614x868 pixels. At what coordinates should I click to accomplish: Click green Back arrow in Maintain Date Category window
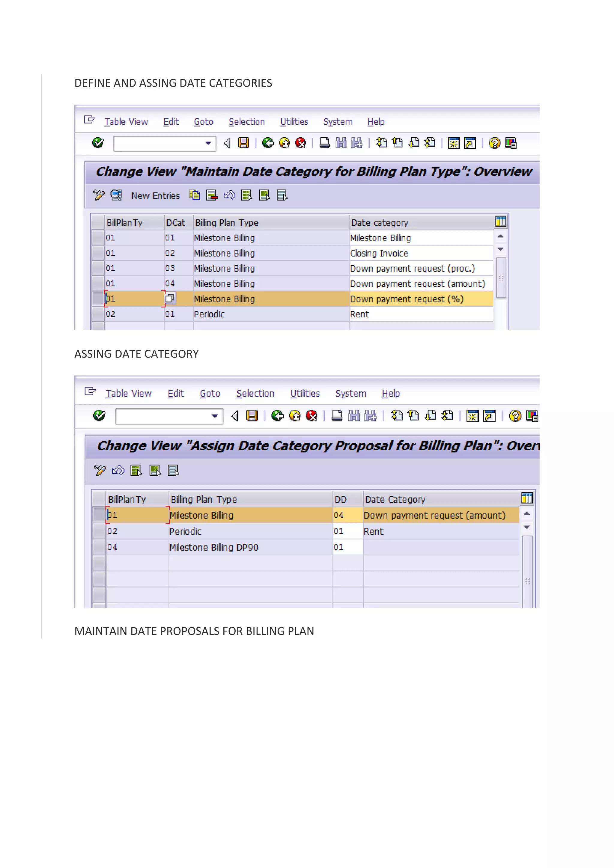tap(268, 143)
